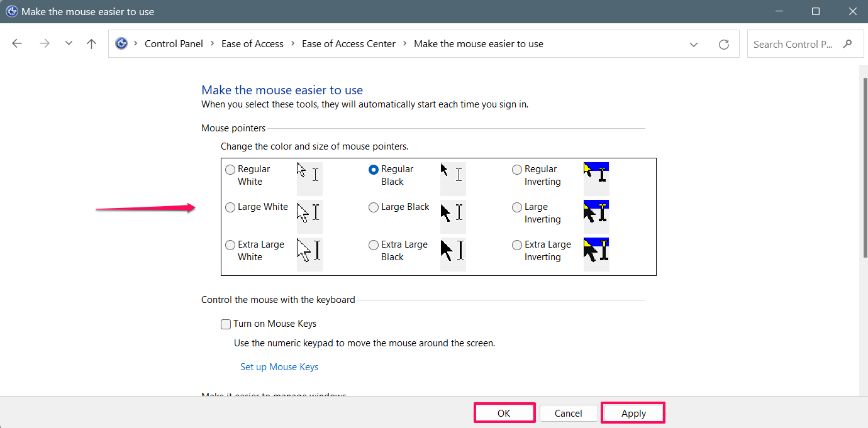
Task: Select Regular White pointer radio
Action: click(230, 170)
